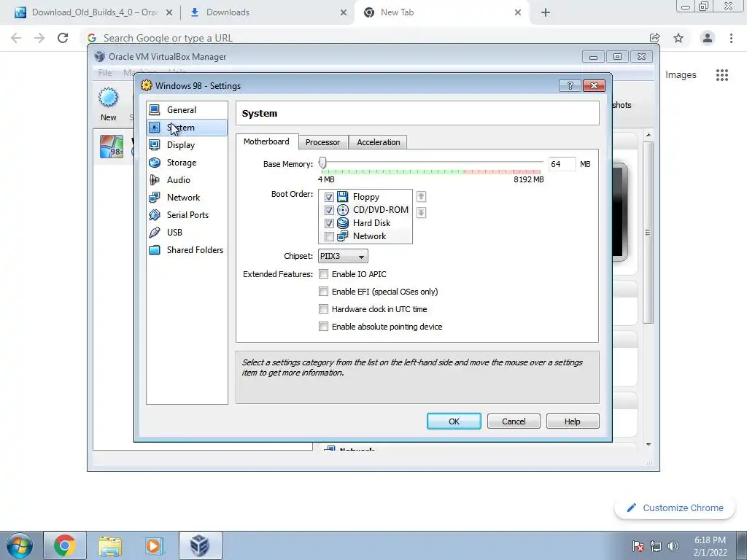The height and width of the screenshot is (560, 747).
Task: Open the Chipset PIIX3 dropdown
Action: [x=343, y=256]
